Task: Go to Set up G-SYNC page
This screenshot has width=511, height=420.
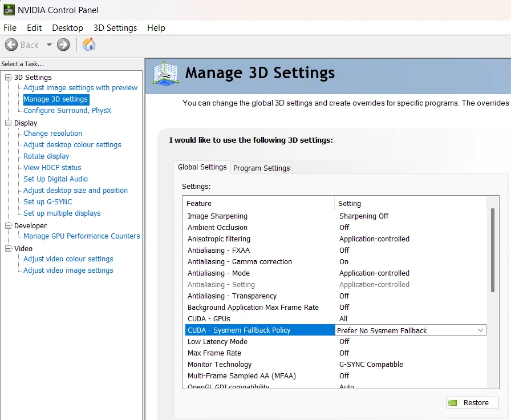Action: (x=47, y=202)
